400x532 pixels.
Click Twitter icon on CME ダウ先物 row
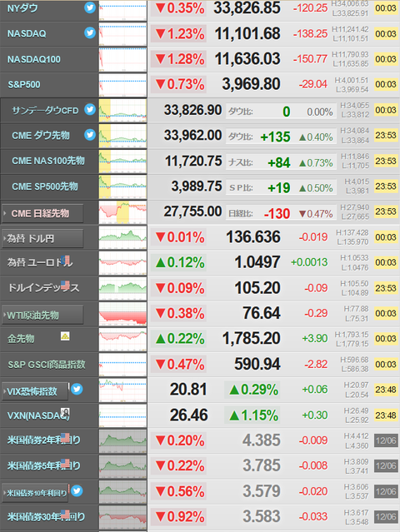[x=90, y=135]
